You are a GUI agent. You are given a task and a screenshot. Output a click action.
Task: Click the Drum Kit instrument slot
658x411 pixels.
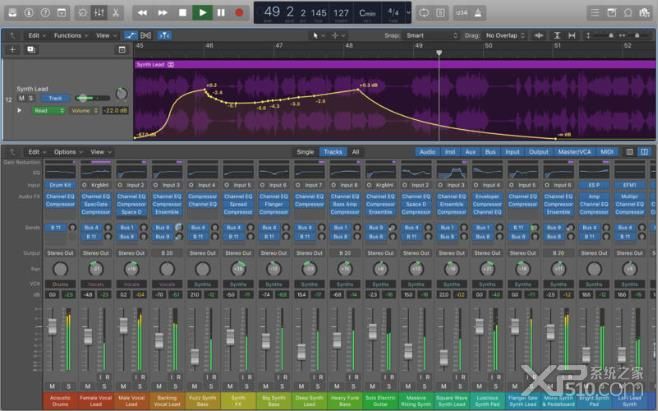tap(60, 185)
